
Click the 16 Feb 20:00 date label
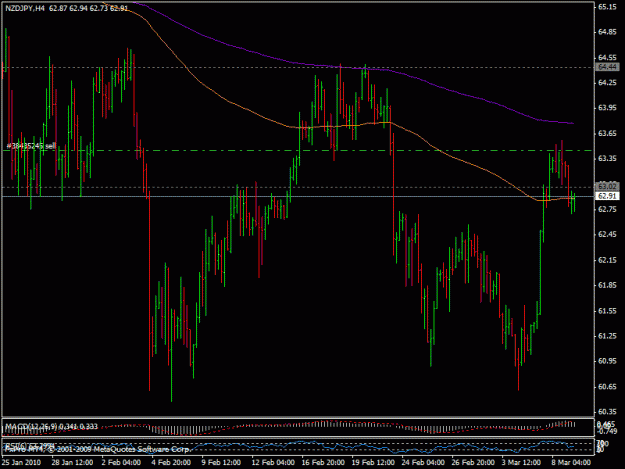[x=323, y=462]
